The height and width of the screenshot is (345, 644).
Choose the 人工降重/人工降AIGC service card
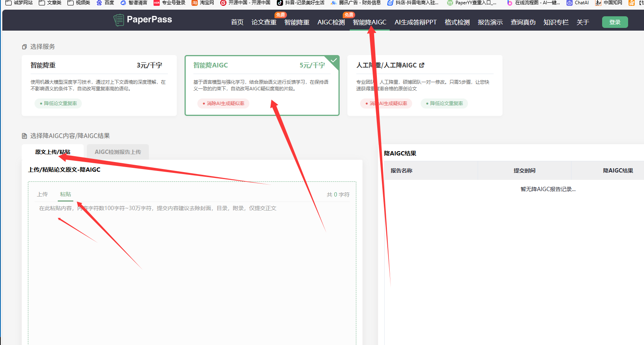click(425, 85)
